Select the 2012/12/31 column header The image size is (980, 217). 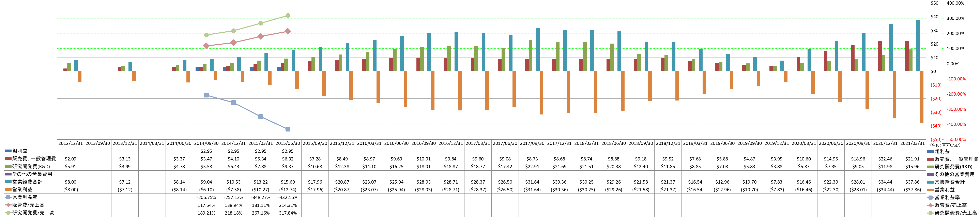point(70,143)
